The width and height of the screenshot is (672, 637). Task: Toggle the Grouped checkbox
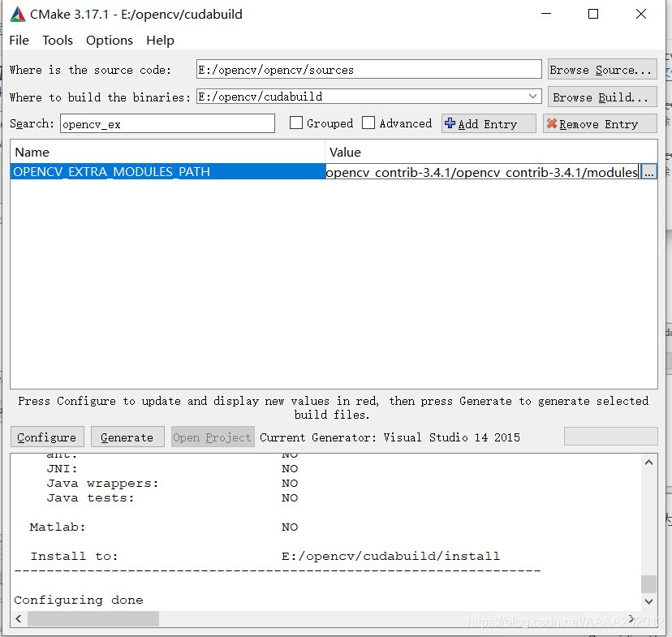(x=296, y=123)
